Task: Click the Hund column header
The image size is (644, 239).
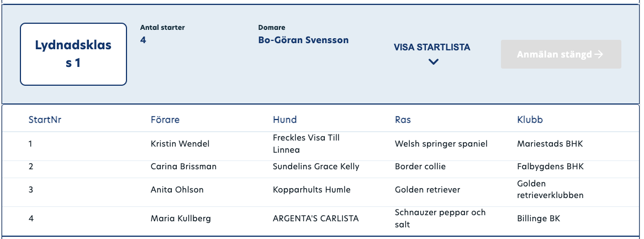Action: [284, 119]
